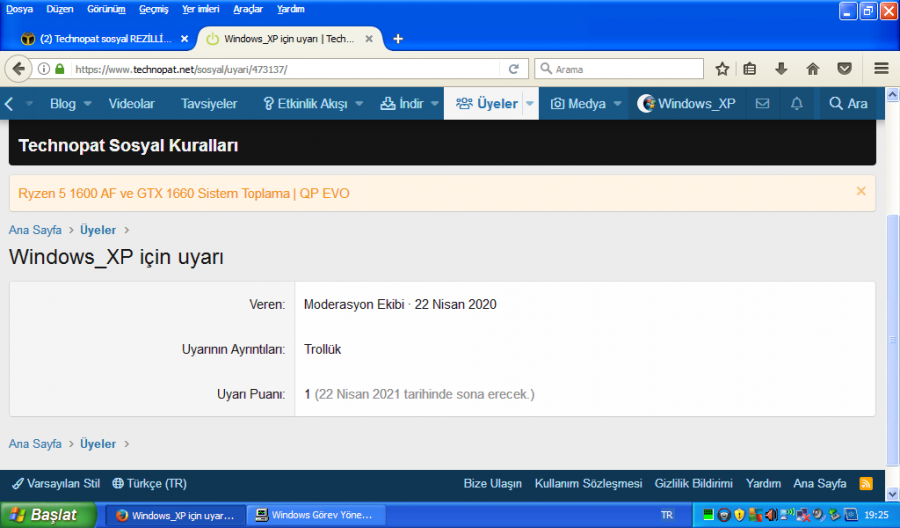The width and height of the screenshot is (900, 528).
Task: Go back with the browser back arrow
Action: pos(18,69)
